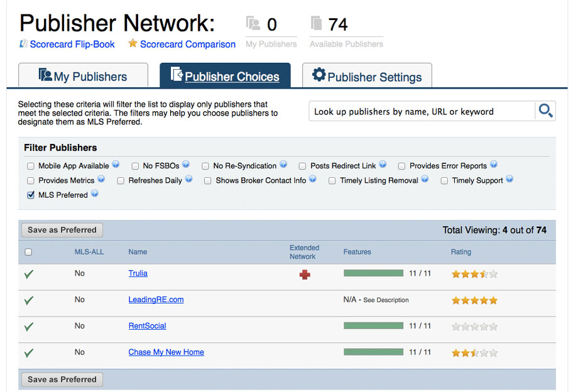The height and width of the screenshot is (392, 578).
Task: Click the red plus Extended Network icon for Trulia
Action: pos(305,274)
